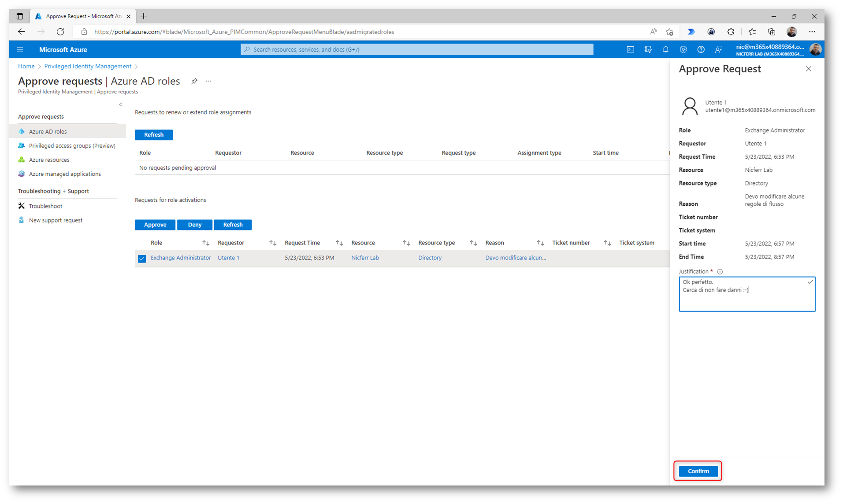This screenshot has height=504, width=843.
Task: Open the Azure portal hamburger menu
Action: click(20, 49)
